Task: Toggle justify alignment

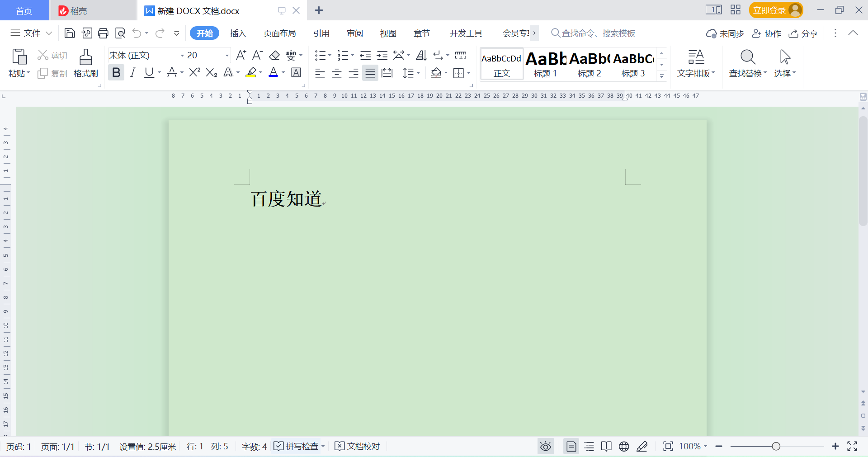Action: [370, 73]
